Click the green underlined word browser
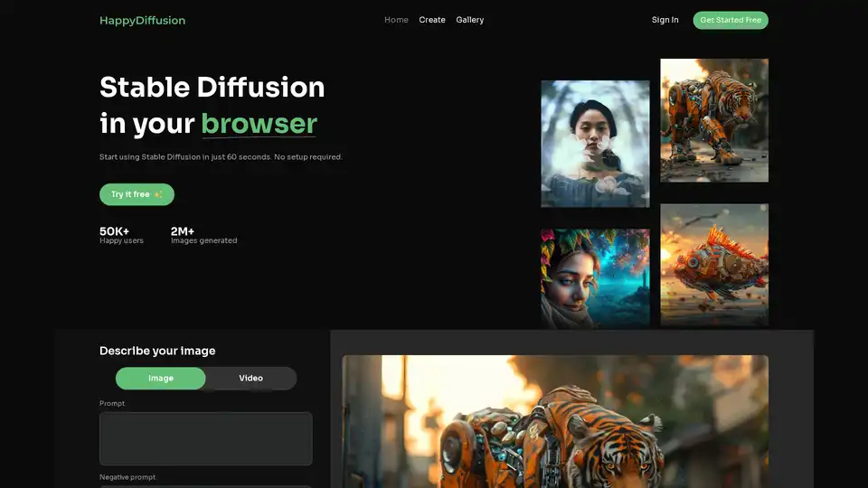 pyautogui.click(x=259, y=124)
